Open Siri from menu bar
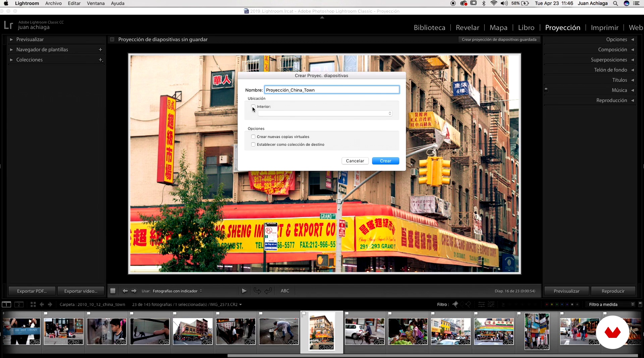The image size is (644, 358). tap(626, 3)
